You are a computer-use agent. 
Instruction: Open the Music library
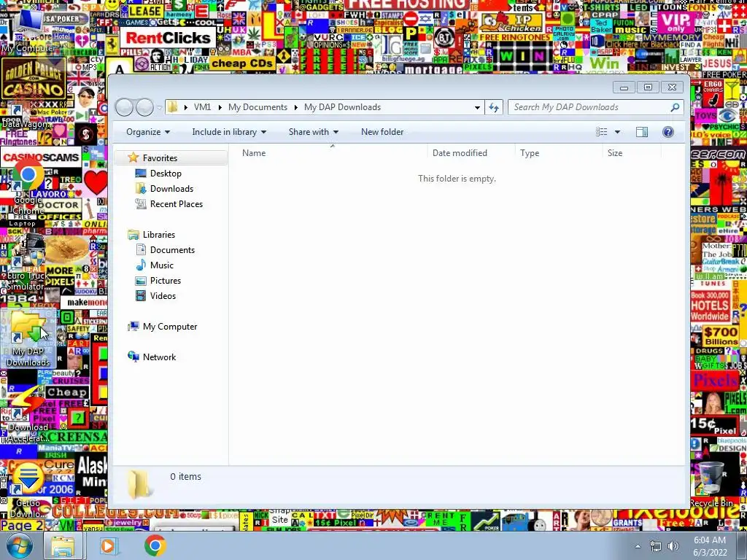[x=161, y=265]
